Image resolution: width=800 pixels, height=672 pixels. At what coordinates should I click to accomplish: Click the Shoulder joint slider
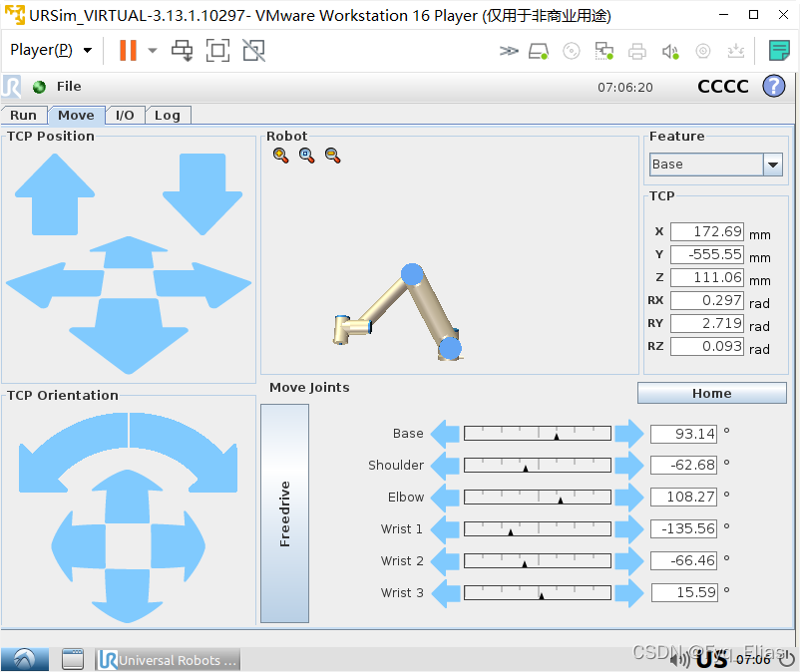538,465
